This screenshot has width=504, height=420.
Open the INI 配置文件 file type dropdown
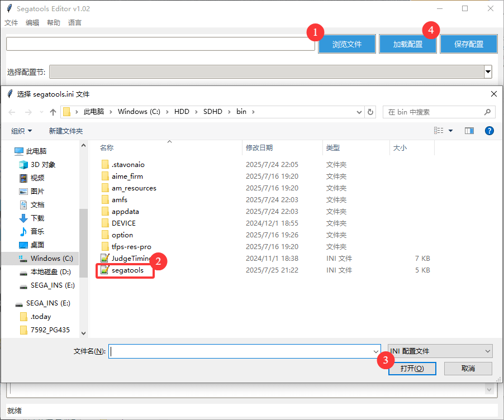[440, 351]
